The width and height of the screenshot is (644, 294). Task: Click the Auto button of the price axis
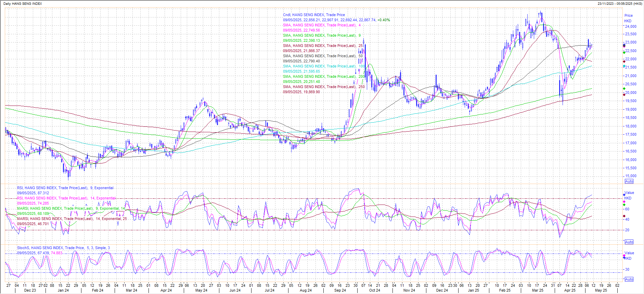click(629, 181)
